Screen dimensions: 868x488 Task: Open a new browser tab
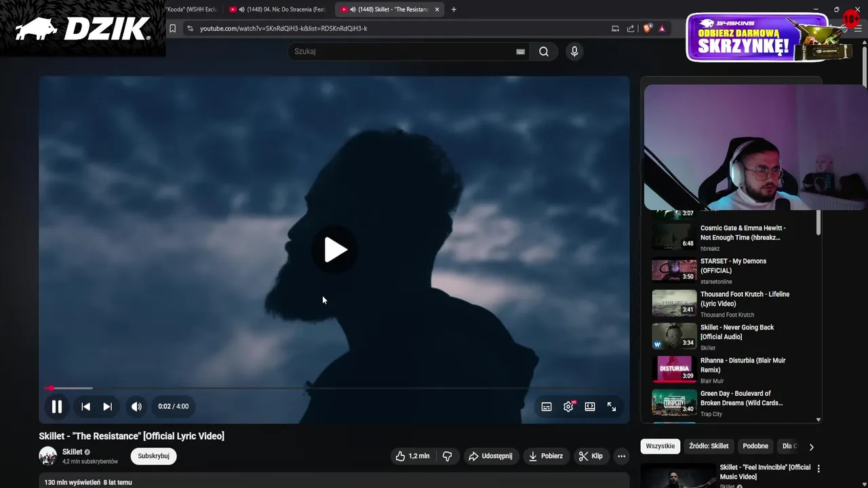(x=454, y=9)
